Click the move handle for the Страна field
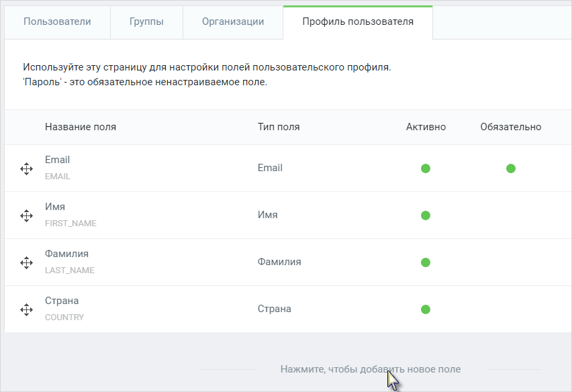 26,310
